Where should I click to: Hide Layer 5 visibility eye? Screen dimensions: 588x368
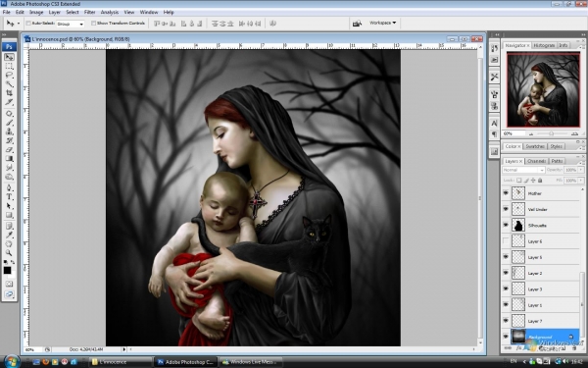pyautogui.click(x=506, y=257)
